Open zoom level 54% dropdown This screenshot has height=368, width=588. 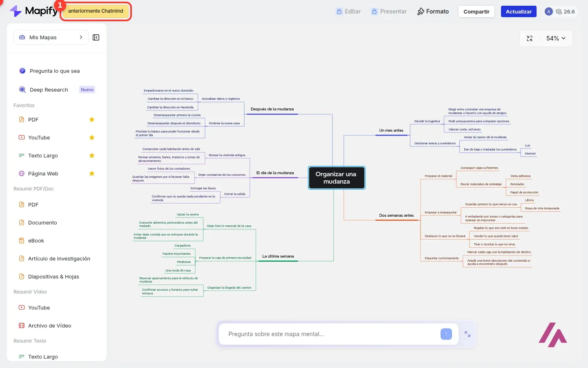(x=556, y=38)
